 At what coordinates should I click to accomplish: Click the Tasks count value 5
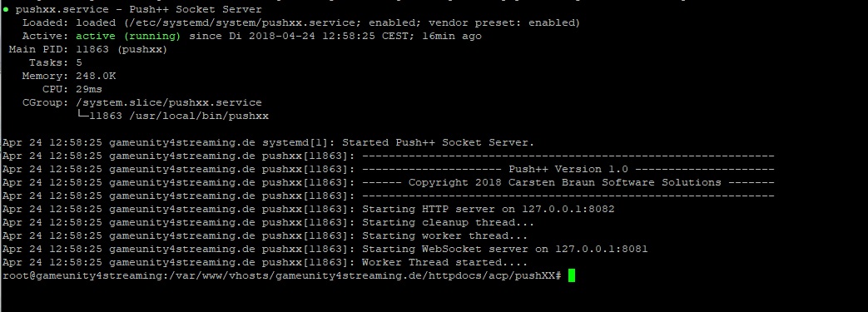[x=79, y=62]
